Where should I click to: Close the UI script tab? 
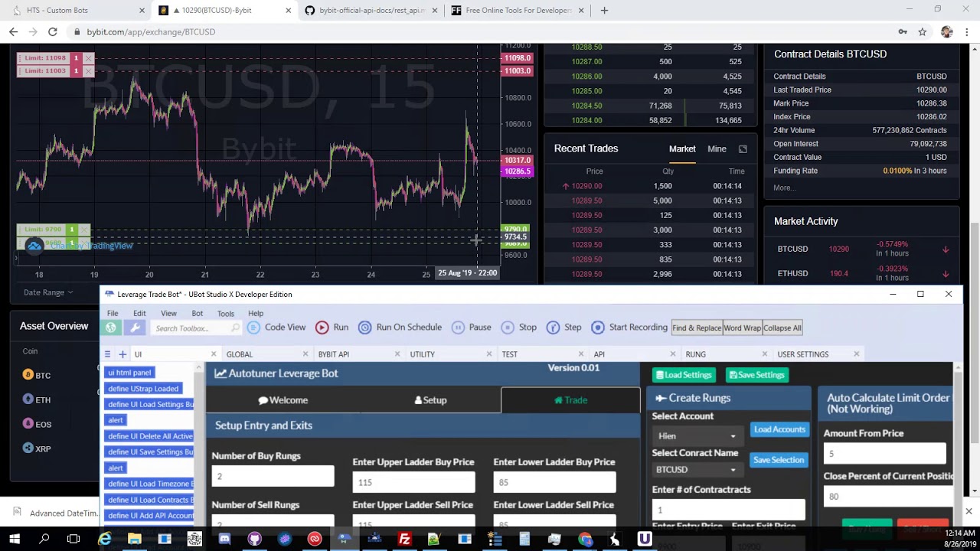(214, 354)
